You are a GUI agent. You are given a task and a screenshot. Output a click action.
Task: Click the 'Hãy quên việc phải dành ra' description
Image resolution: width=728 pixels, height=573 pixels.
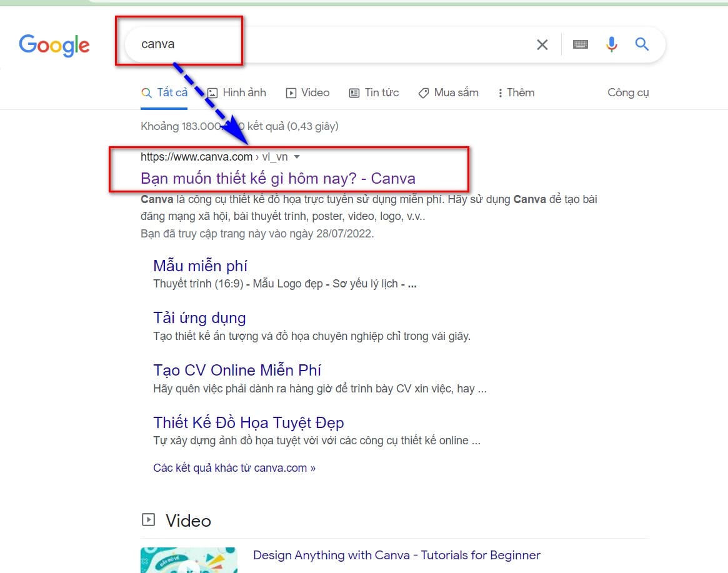click(320, 389)
